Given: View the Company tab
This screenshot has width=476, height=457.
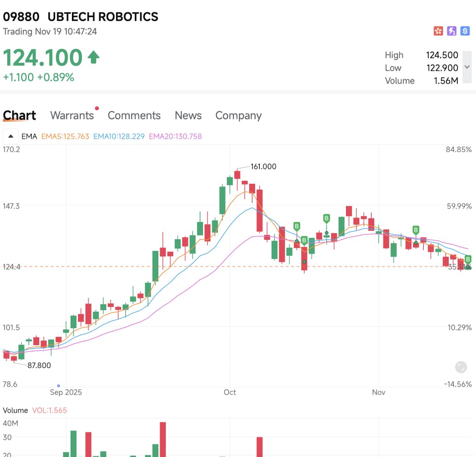Looking at the screenshot, I should pyautogui.click(x=238, y=115).
